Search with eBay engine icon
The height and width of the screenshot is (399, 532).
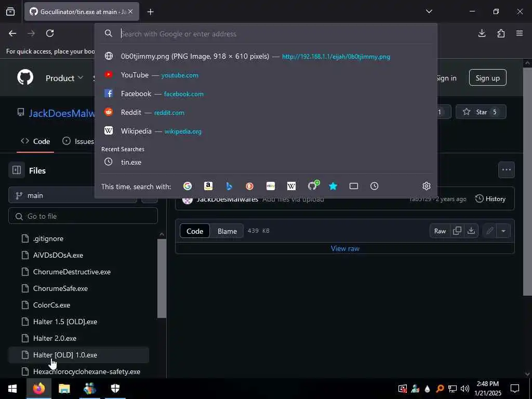click(x=270, y=186)
